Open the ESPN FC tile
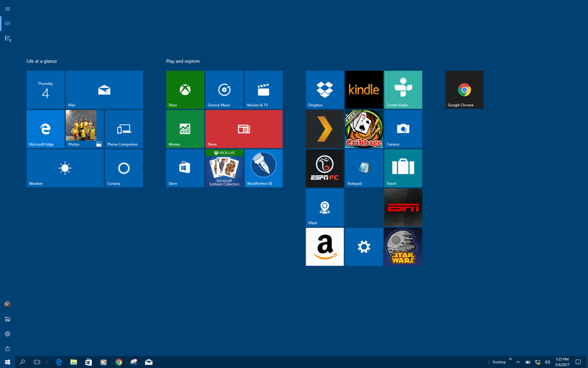This screenshot has height=368, width=588. point(325,168)
